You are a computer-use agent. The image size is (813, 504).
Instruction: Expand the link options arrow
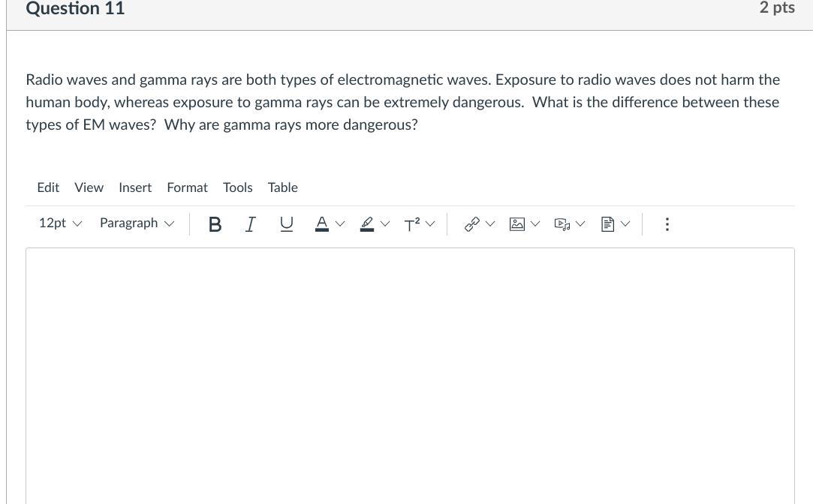(490, 223)
